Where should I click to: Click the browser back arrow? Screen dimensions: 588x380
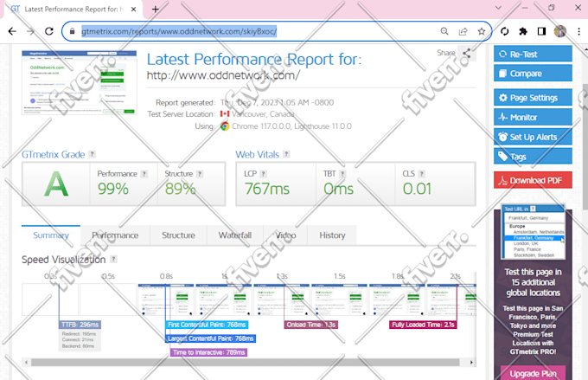click(x=12, y=31)
